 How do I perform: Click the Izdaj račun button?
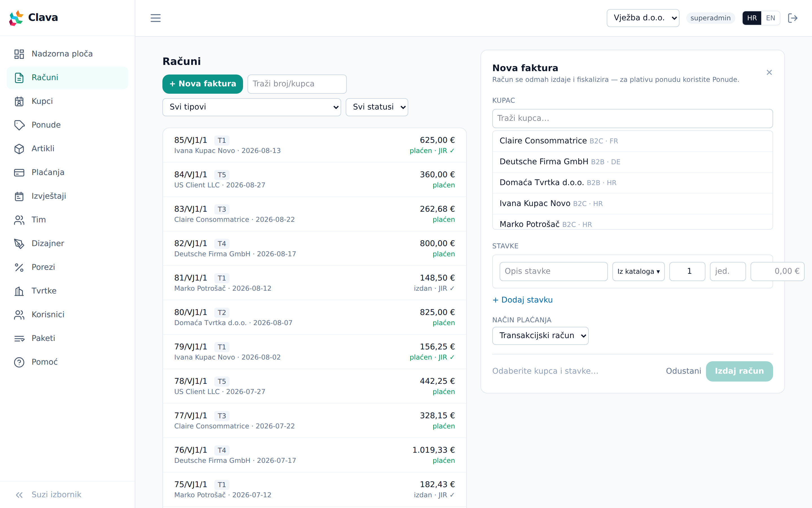739,371
